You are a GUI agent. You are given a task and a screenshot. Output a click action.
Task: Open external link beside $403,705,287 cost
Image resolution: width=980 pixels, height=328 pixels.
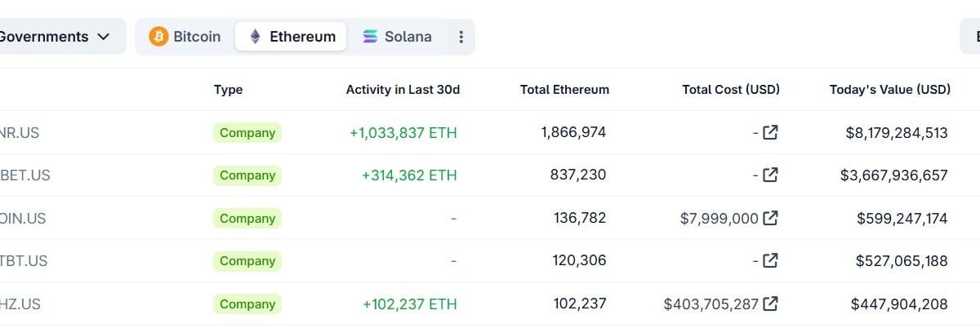coord(770,304)
